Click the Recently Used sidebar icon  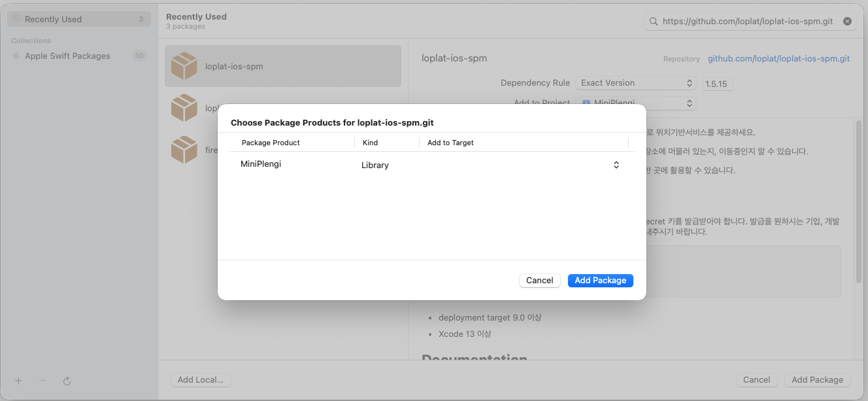16,19
